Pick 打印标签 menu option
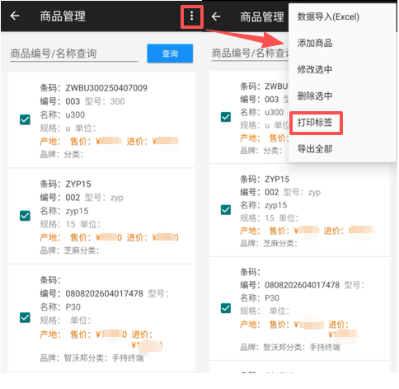 click(315, 123)
